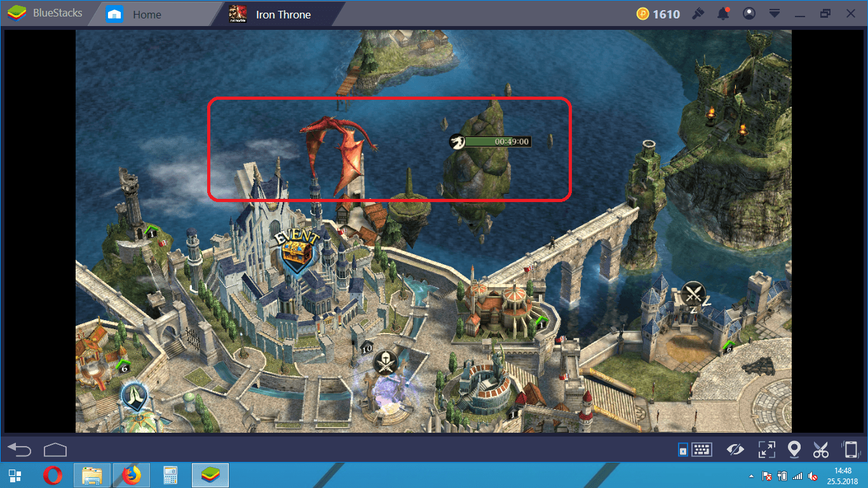Open the BlueStacks account profile icon
Viewport: 868px width, 488px height.
tap(749, 13)
